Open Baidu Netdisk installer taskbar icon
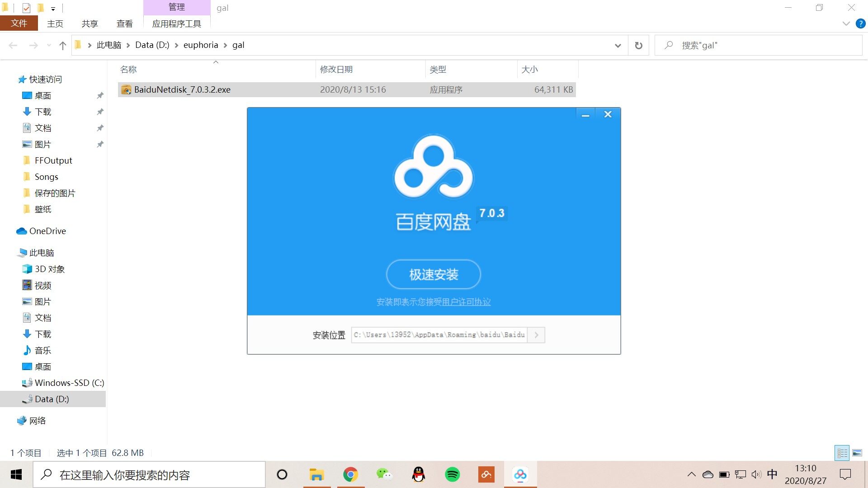 point(520,474)
